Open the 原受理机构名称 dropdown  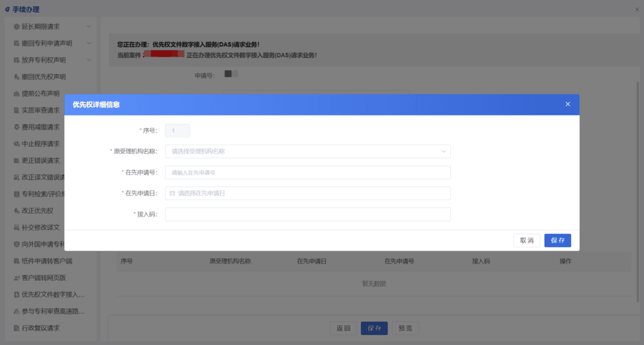[x=308, y=151]
